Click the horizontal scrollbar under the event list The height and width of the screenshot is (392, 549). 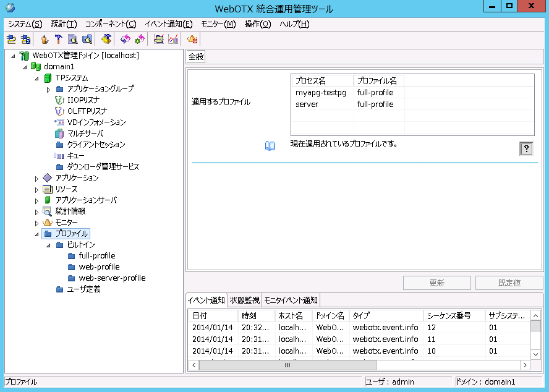click(x=287, y=365)
